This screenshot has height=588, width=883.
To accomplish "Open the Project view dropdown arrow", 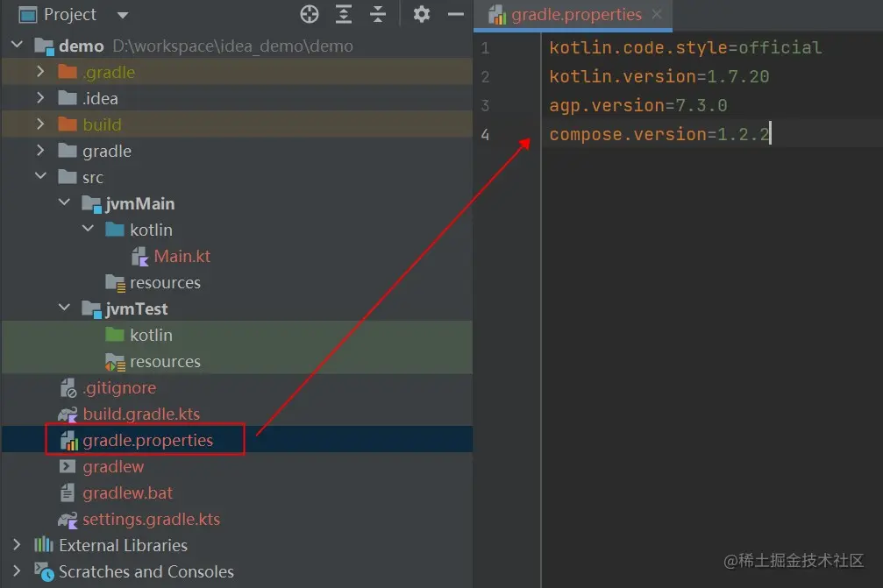I will coord(123,15).
